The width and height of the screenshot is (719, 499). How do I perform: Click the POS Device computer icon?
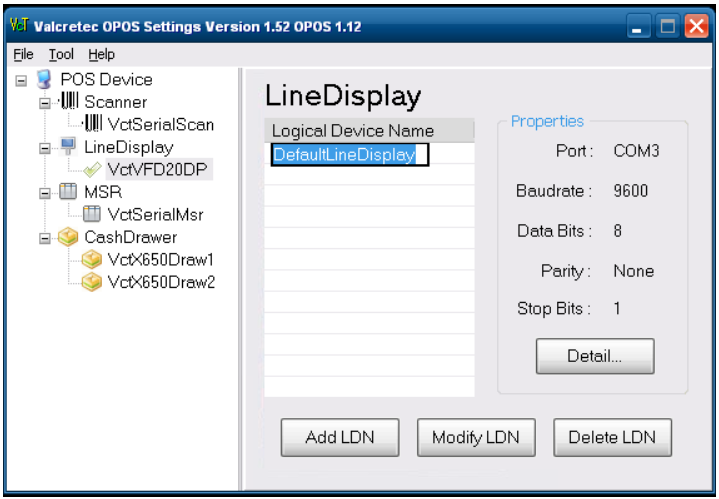(45, 80)
